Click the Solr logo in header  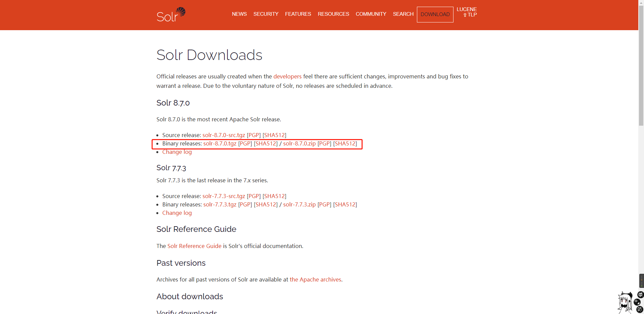171,14
